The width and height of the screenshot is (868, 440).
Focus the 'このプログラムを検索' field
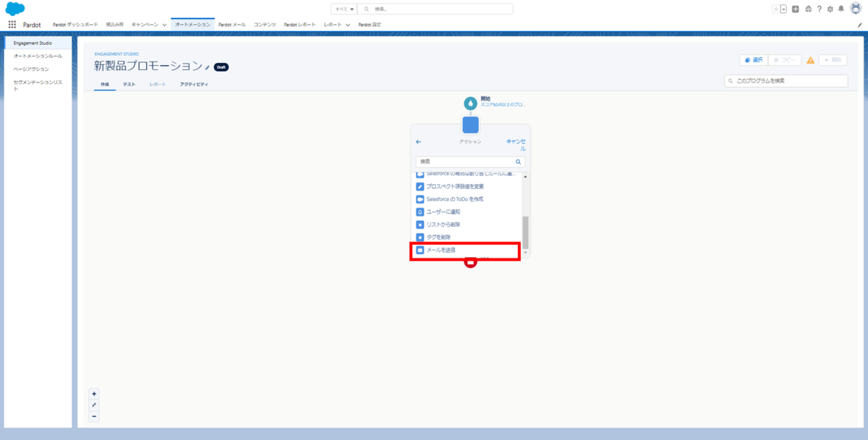[x=786, y=81]
